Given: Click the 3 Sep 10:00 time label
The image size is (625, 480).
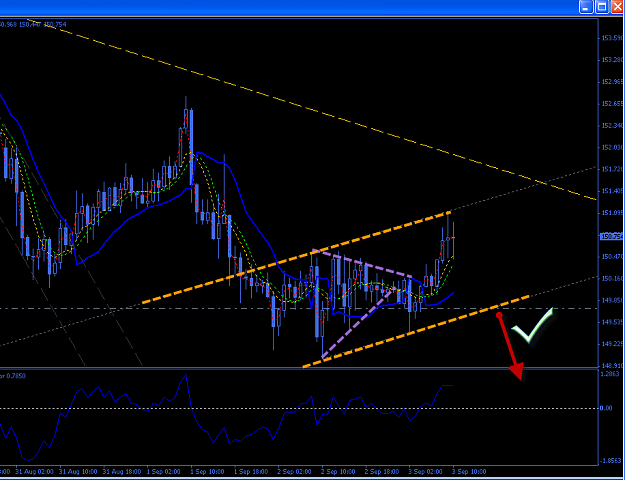Looking at the screenshot, I should [x=469, y=472].
